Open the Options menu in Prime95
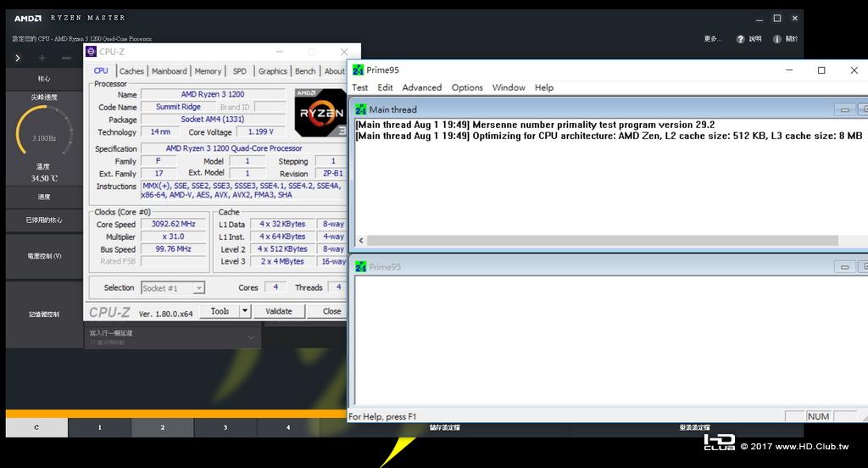The image size is (868, 468). pos(467,87)
